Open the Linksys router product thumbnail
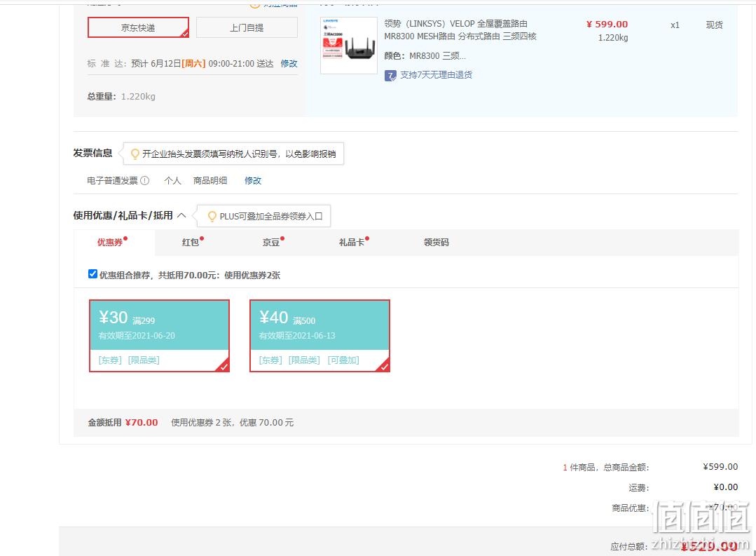This screenshot has width=756, height=556. coord(349,46)
